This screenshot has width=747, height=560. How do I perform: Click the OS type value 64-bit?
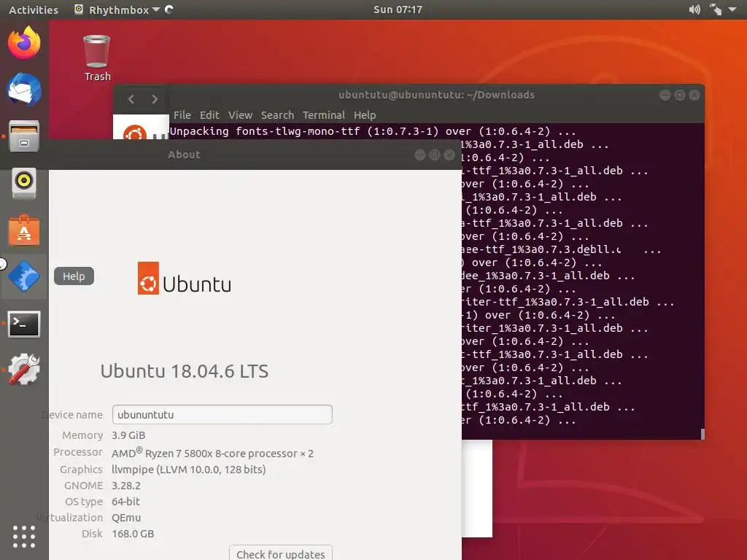[x=125, y=502]
